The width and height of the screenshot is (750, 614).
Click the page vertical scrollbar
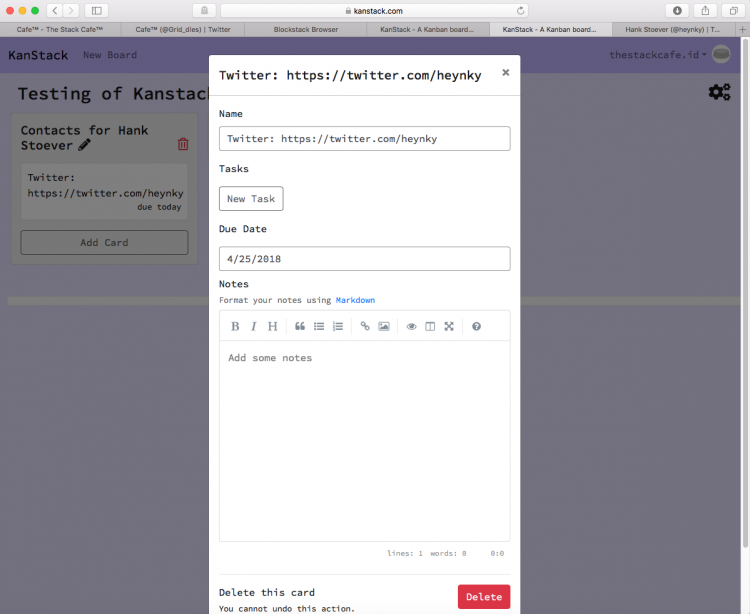745,293
